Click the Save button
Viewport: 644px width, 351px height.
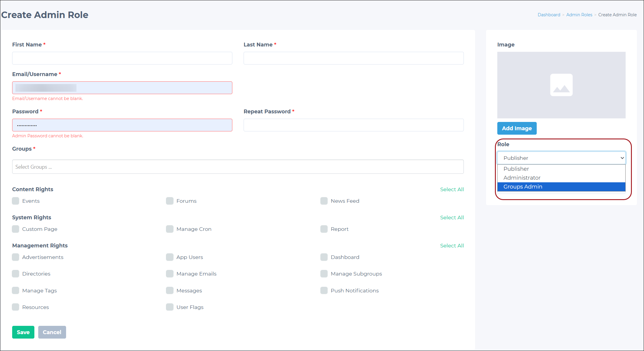(x=23, y=332)
